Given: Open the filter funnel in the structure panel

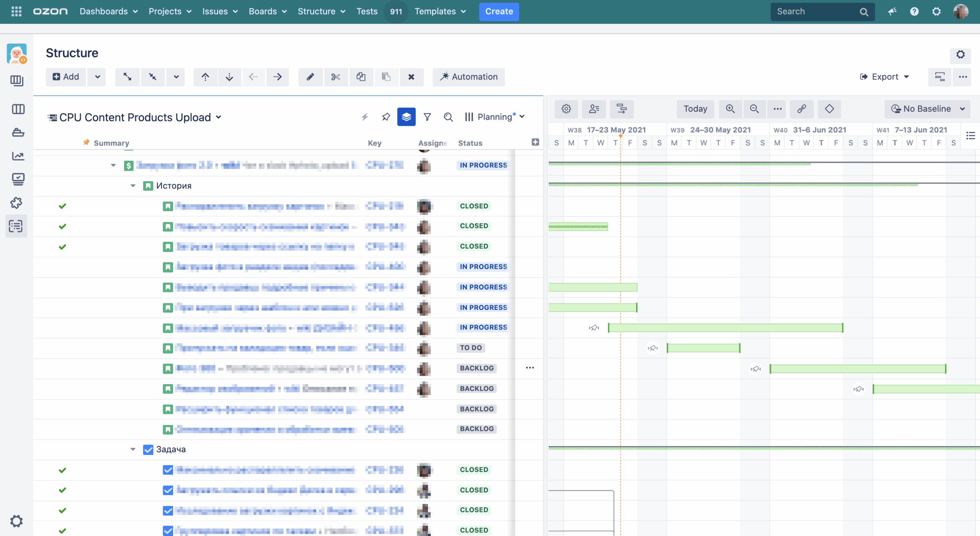Looking at the screenshot, I should [x=427, y=117].
